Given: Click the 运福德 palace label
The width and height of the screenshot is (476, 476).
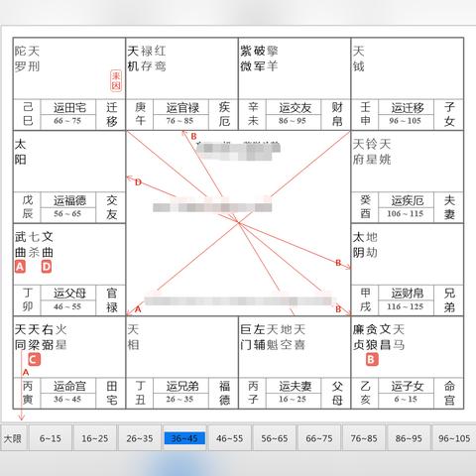Looking at the screenshot, I should click(x=69, y=200).
